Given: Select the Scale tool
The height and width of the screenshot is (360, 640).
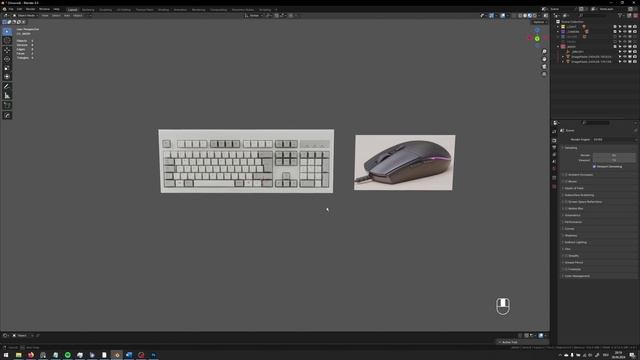Looking at the screenshot, I should coord(7,68).
